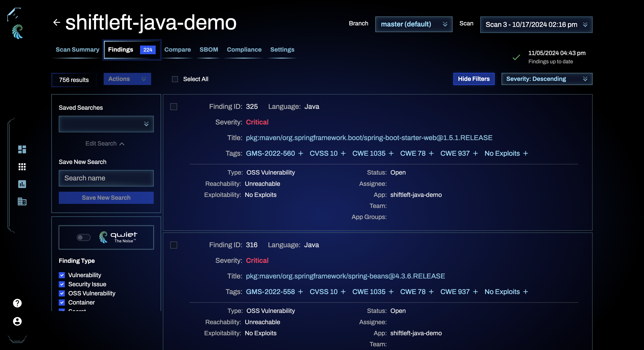Check the box for Finding ID 325
644x350 pixels.
[173, 107]
